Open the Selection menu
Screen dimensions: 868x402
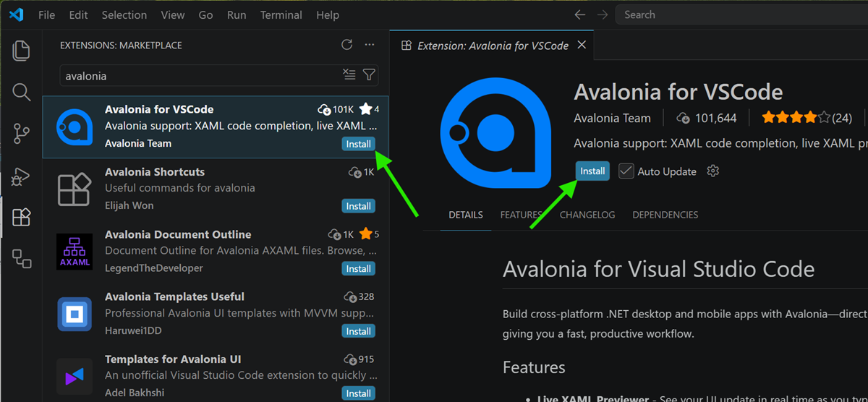(x=124, y=14)
